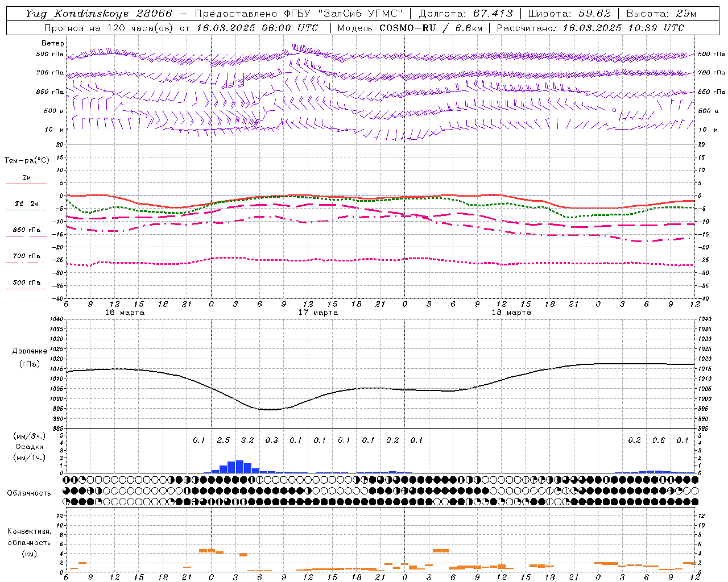Click the Td 2м dew point legend label
Image resolution: width=728 pixels, height=582 pixels.
tap(26, 203)
